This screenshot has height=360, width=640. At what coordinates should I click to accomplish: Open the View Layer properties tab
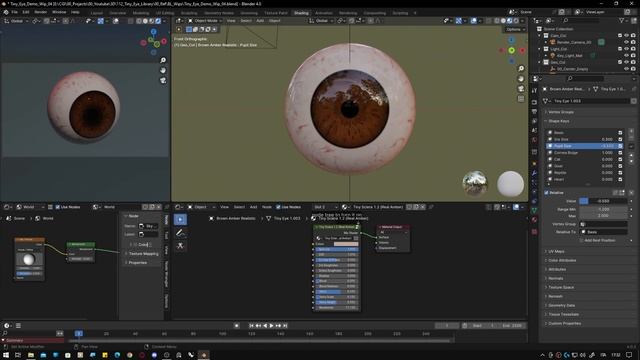point(534,121)
